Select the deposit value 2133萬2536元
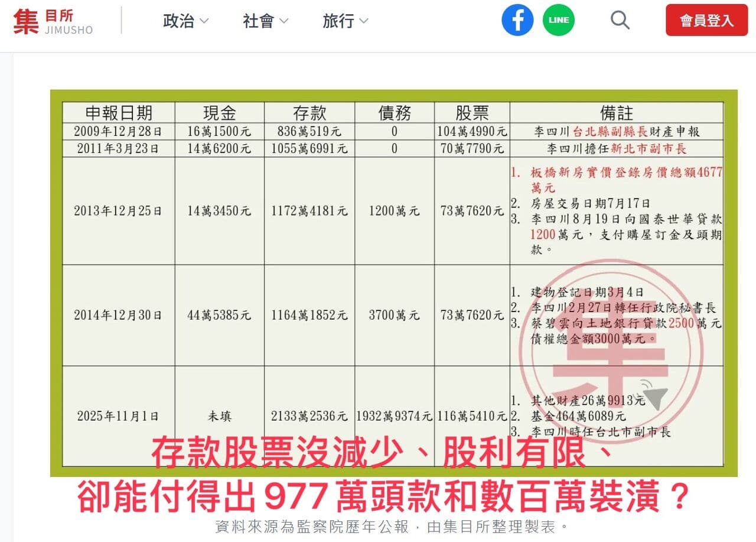Image resolution: width=756 pixels, height=542 pixels. pos(309,416)
